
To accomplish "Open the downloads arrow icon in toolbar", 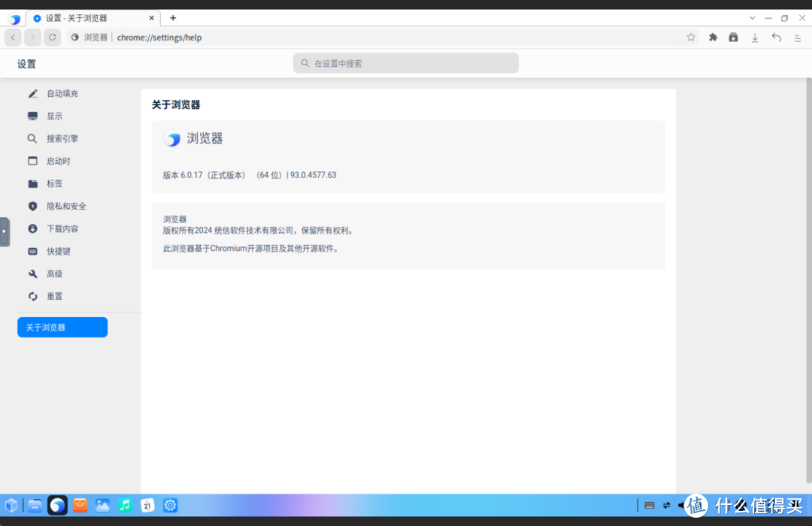I will 755,38.
